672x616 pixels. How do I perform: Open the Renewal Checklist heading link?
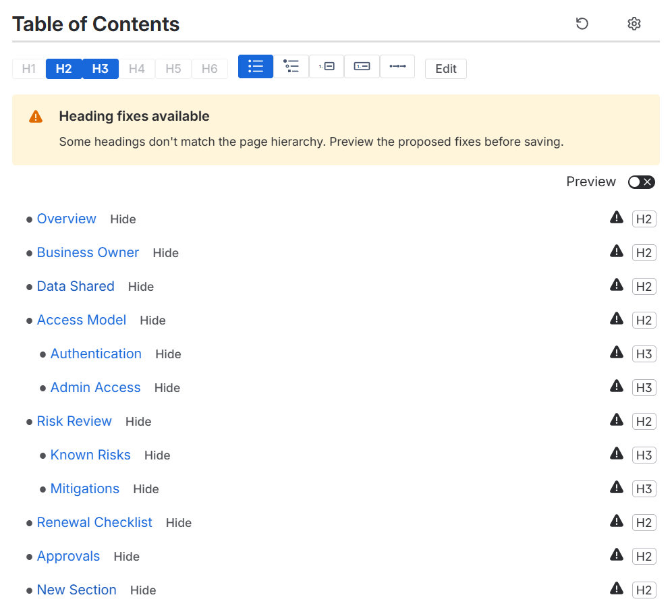pos(94,522)
